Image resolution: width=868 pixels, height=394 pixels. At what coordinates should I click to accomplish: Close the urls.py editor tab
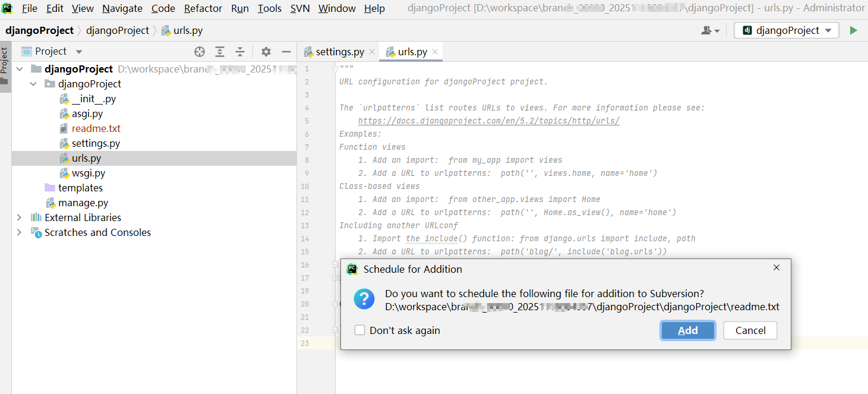click(435, 52)
